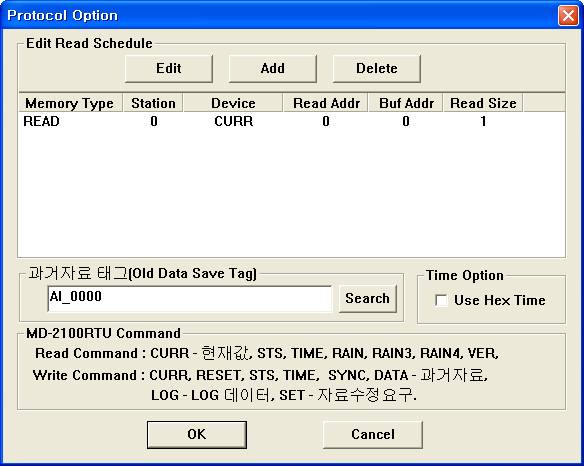
Task: Select the CURR device cell
Action: click(x=234, y=121)
